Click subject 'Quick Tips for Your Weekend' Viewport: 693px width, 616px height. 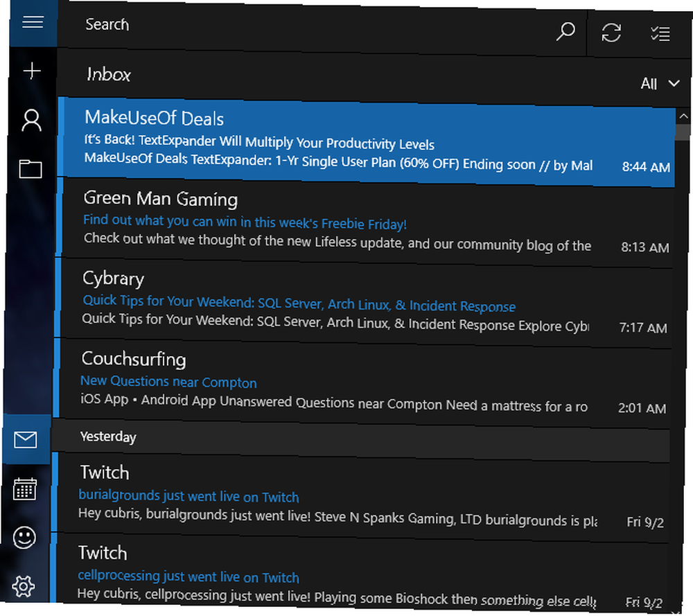point(299,303)
